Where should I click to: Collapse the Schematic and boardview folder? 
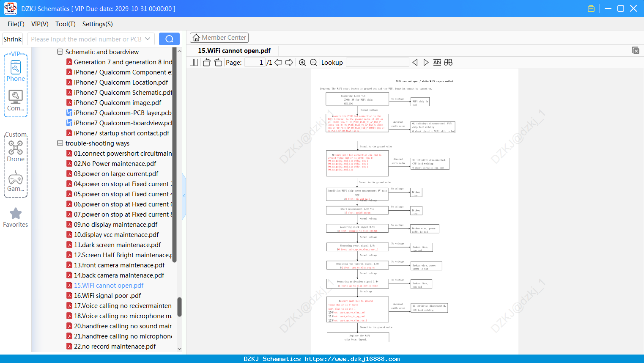coord(60,52)
